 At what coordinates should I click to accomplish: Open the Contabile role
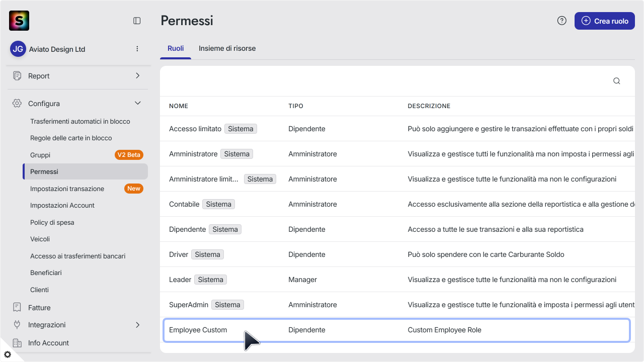184,204
